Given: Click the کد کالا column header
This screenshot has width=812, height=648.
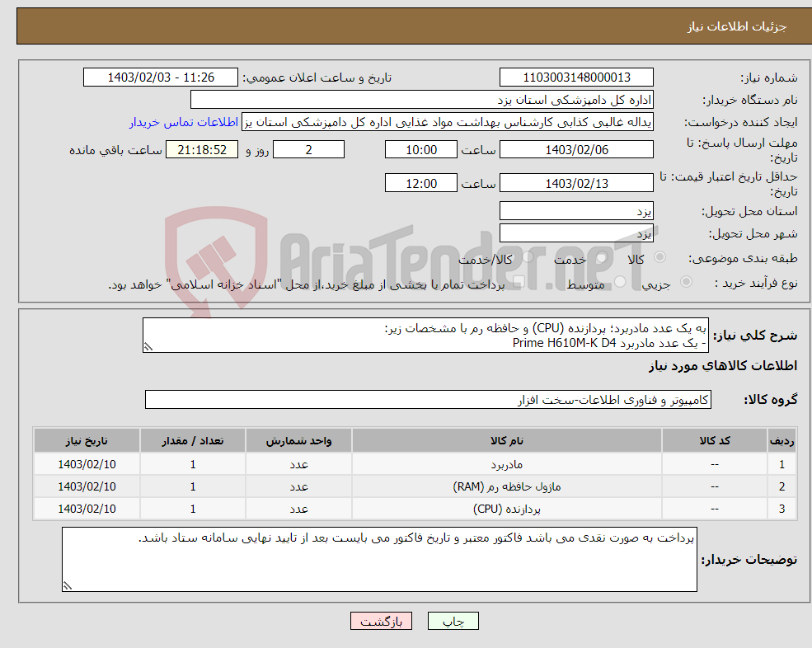Looking at the screenshot, I should [x=715, y=440].
